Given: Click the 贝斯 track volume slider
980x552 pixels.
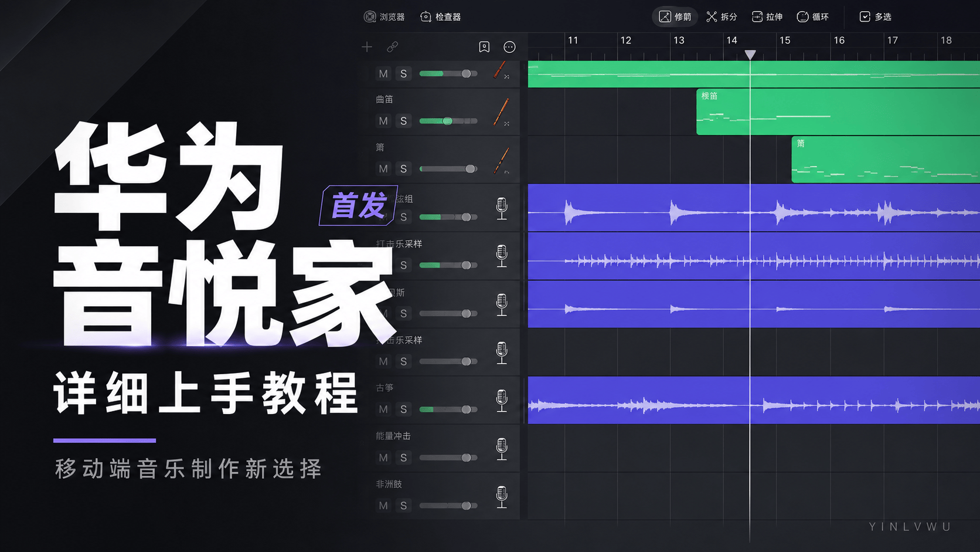Looking at the screenshot, I should [448, 313].
